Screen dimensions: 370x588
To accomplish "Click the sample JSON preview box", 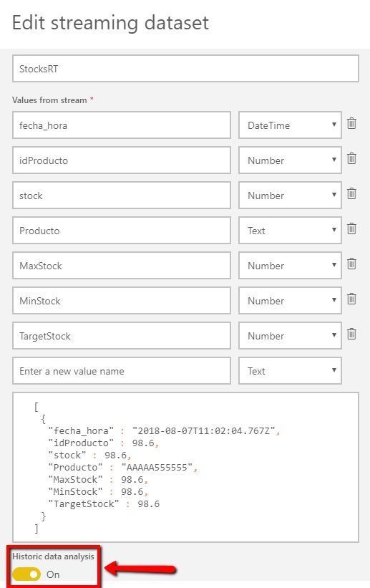I will tap(185, 467).
